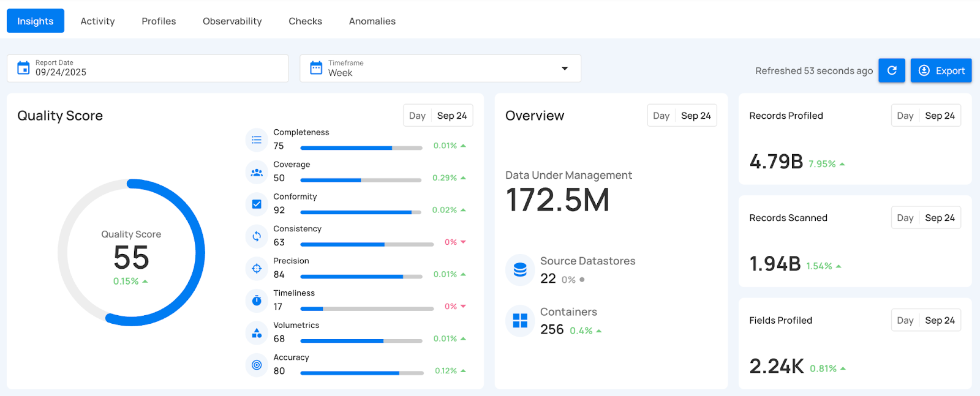The width and height of the screenshot is (980, 396).
Task: Open Sep 24 date selector in Fields Profiled
Action: [x=940, y=320]
